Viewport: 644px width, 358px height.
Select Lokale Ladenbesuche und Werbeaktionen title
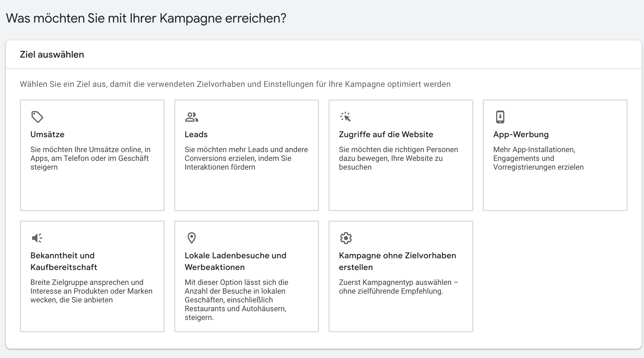point(236,261)
